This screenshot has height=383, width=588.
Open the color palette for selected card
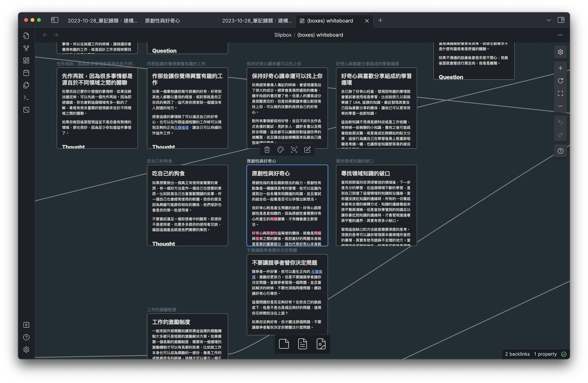tap(280, 150)
